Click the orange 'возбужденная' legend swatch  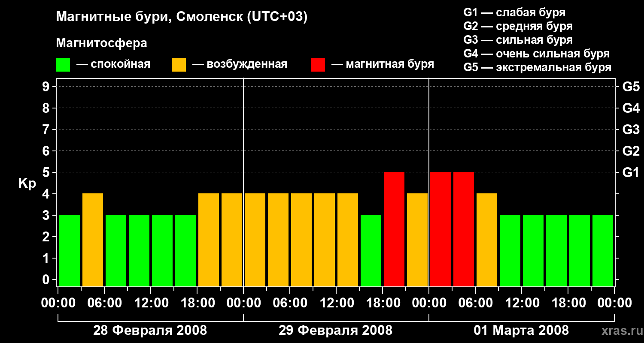[x=179, y=65]
